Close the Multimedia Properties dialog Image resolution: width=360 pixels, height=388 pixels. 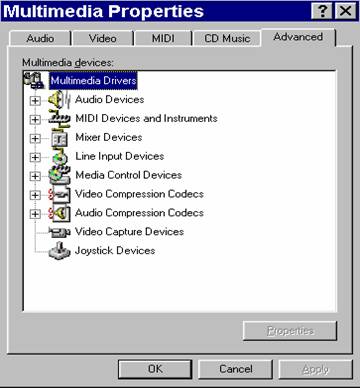345,11
